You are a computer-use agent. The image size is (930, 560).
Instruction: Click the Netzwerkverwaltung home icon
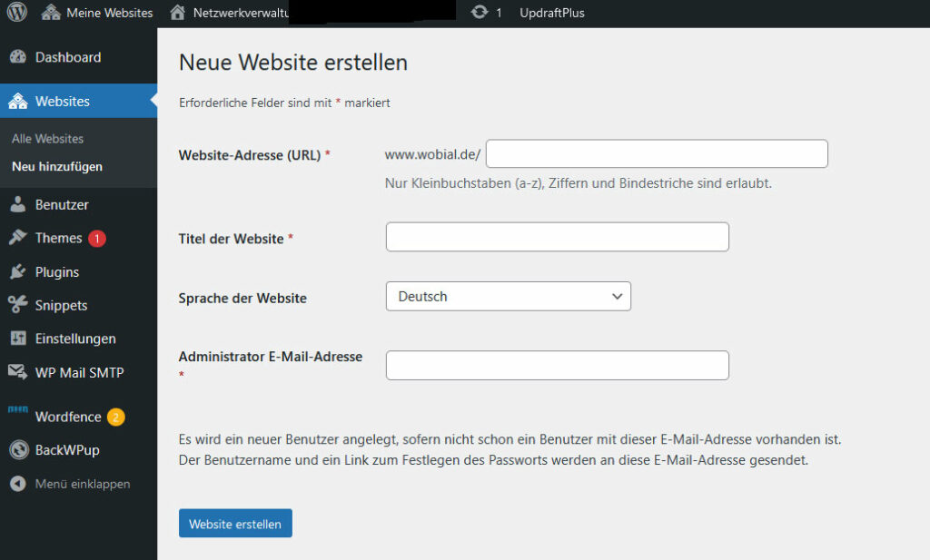click(177, 13)
